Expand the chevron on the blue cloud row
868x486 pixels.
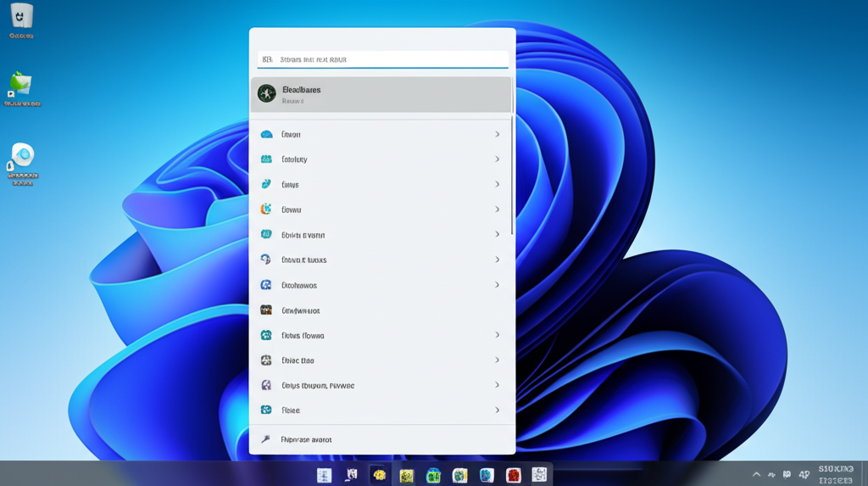click(497, 134)
